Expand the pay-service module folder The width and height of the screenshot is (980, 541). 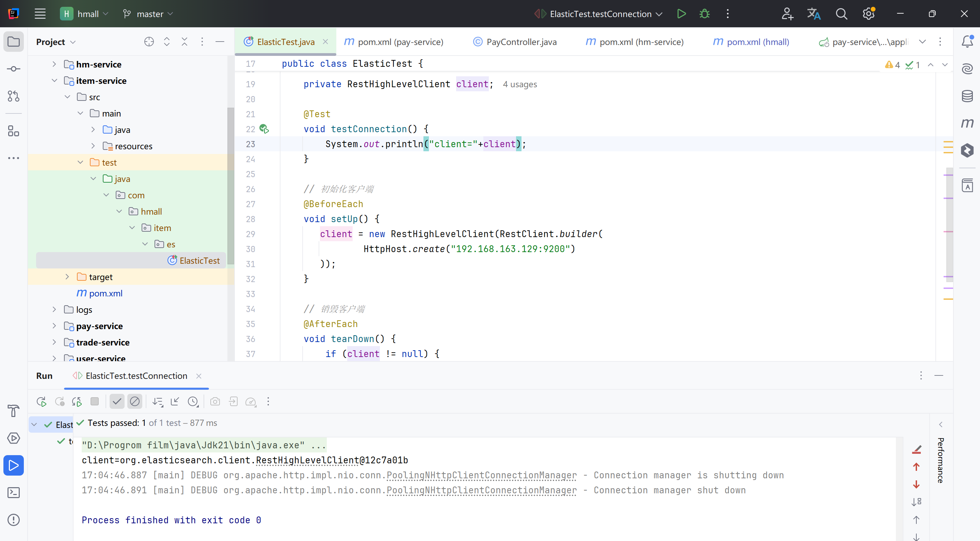click(x=54, y=326)
